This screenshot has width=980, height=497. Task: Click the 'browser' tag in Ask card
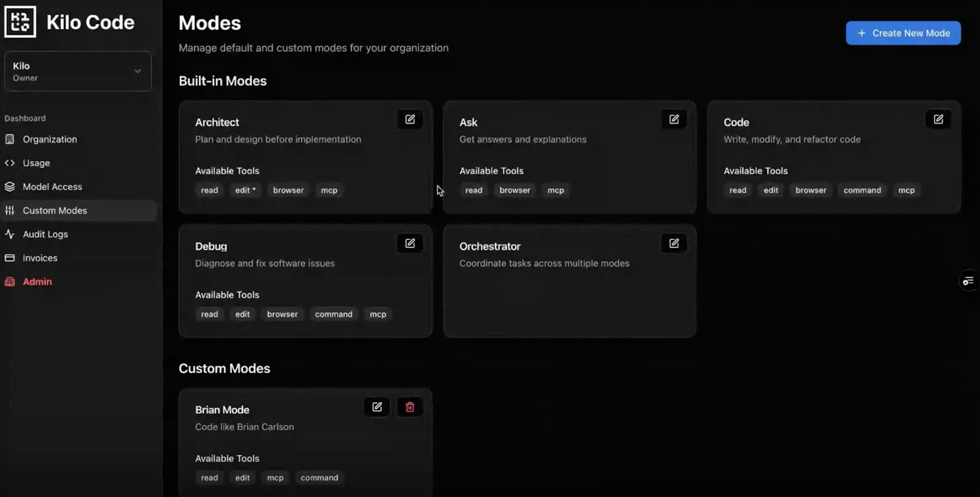point(515,190)
